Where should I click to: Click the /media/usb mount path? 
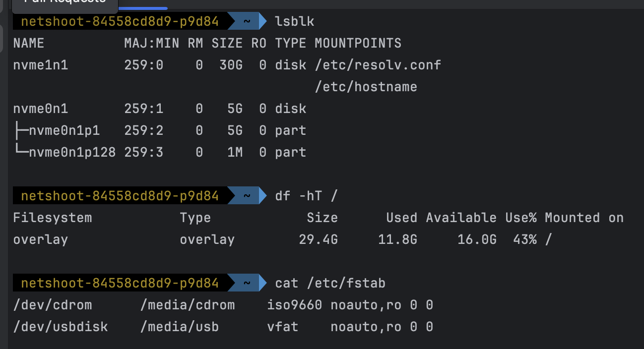coord(179,327)
